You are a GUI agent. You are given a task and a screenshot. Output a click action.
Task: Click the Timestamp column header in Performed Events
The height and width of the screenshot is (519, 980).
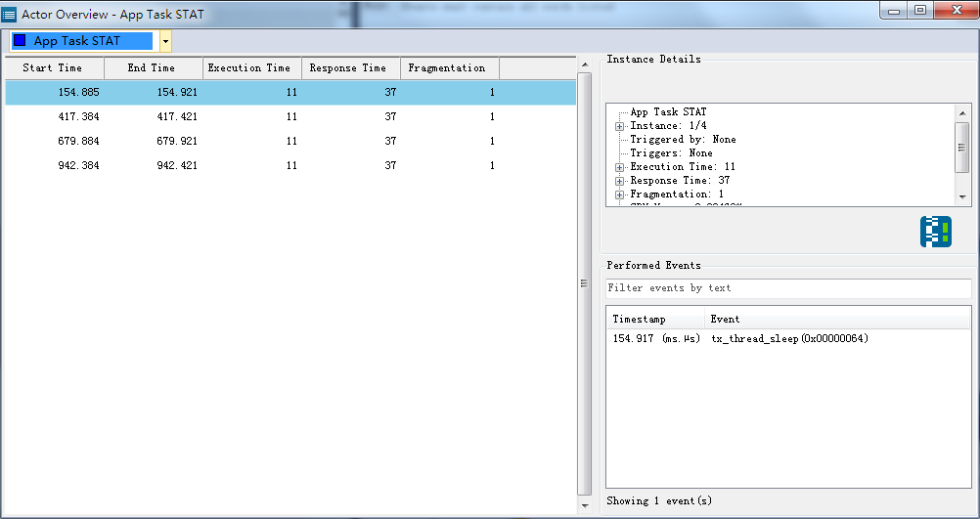[x=655, y=320]
